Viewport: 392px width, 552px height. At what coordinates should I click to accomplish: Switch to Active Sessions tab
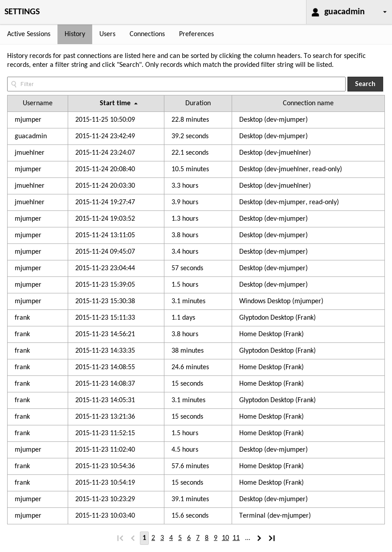pos(29,34)
